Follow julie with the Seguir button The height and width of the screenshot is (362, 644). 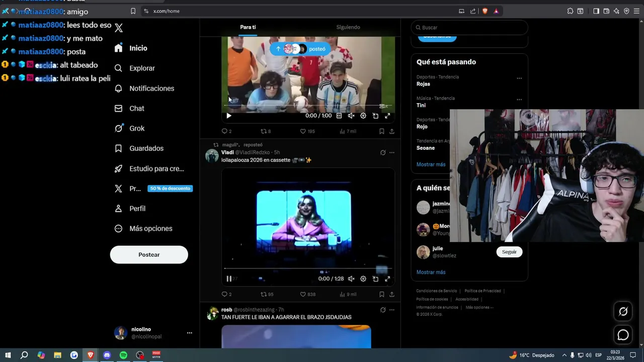pyautogui.click(x=509, y=252)
